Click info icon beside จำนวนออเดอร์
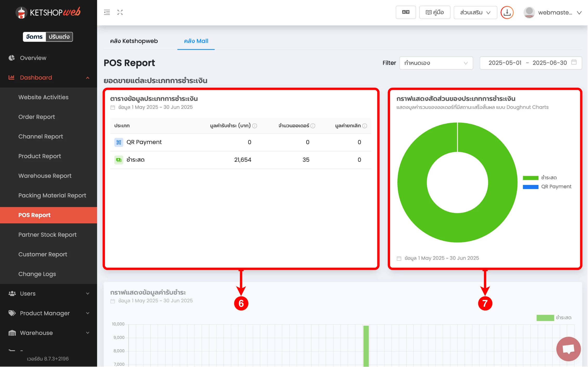588x367 pixels. pyautogui.click(x=313, y=126)
